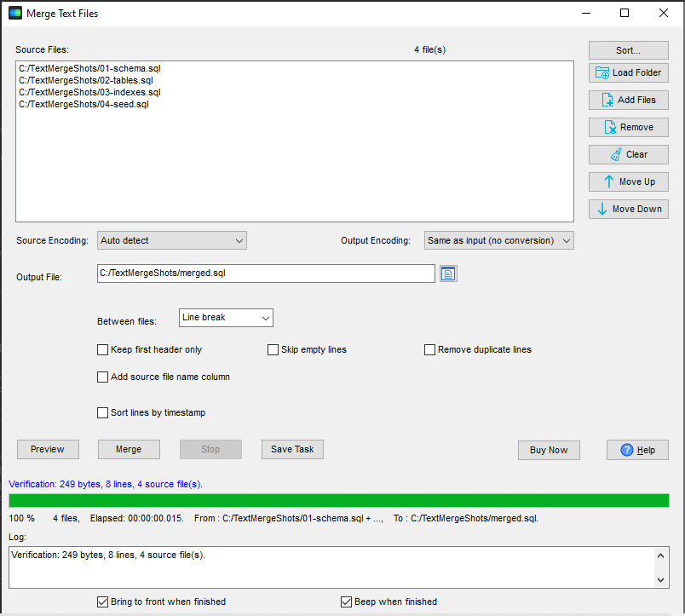Expand the Output Encoding dropdown

tap(499, 241)
